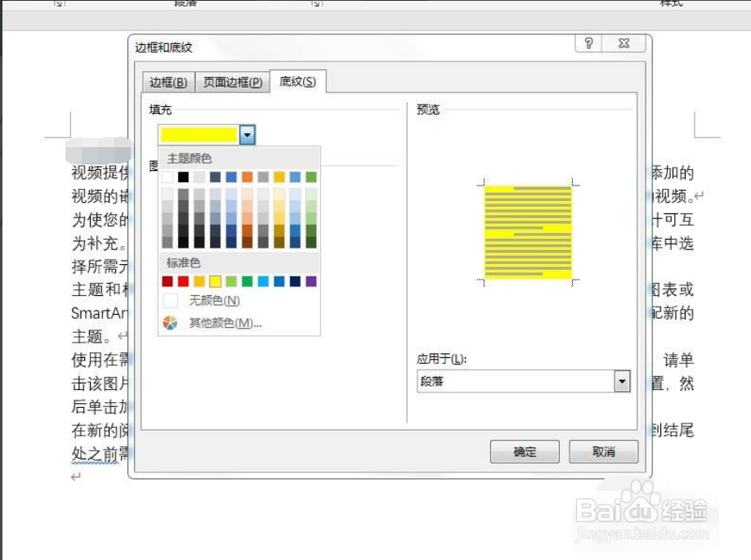The image size is (751, 560).
Task: Select the yellow standard color
Action: (214, 279)
